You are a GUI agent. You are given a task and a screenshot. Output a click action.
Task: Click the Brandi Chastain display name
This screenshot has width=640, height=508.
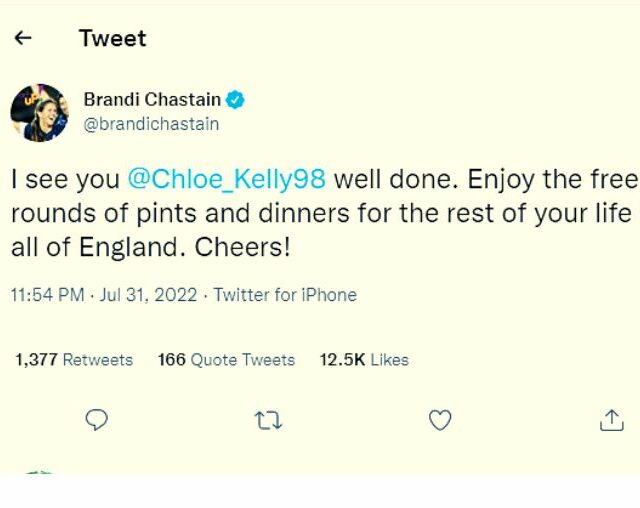click(153, 100)
